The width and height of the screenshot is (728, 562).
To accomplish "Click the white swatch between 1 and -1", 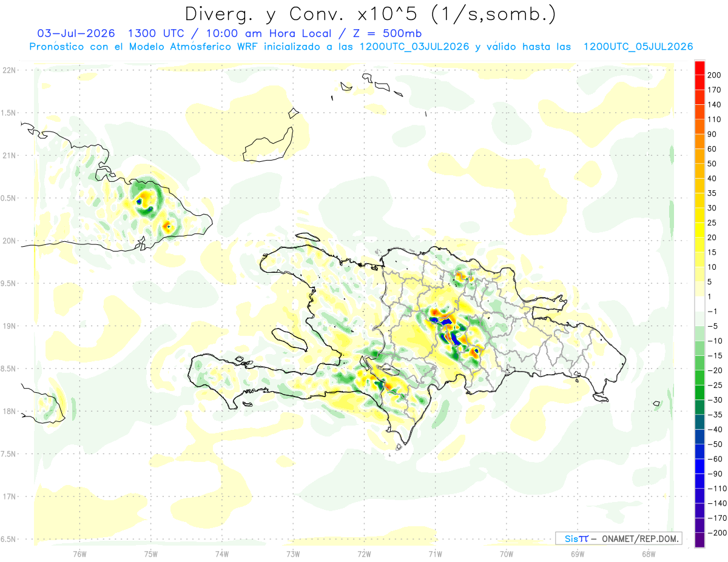I will click(x=699, y=304).
